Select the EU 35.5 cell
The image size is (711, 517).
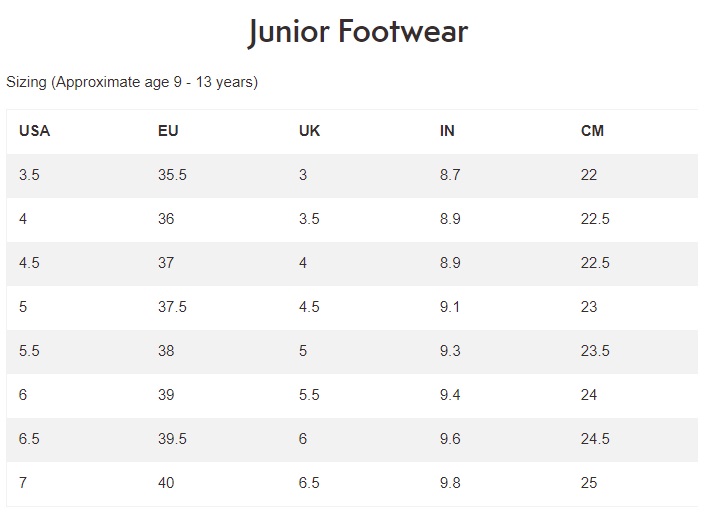pyautogui.click(x=172, y=175)
